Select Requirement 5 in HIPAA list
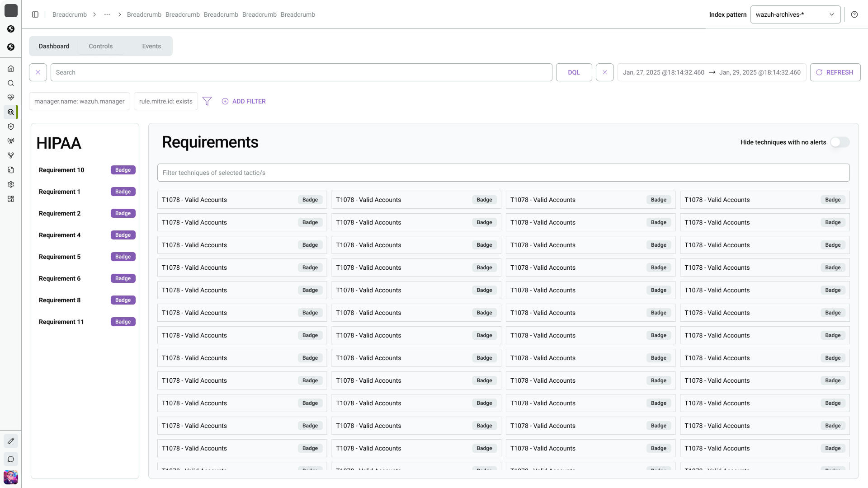Screen dimensions: 868x488 (x=60, y=257)
